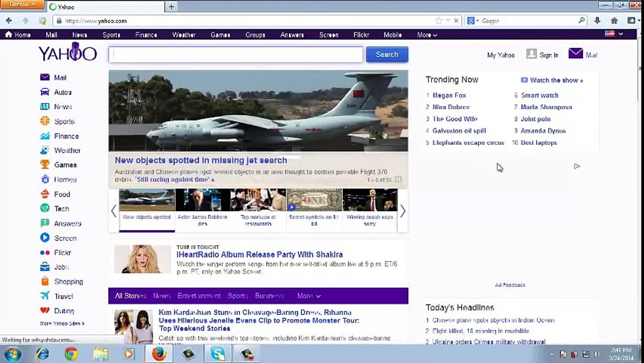Open the Firefox menu button dropdown
Screen dimensions: 644x363
pos(23,5)
